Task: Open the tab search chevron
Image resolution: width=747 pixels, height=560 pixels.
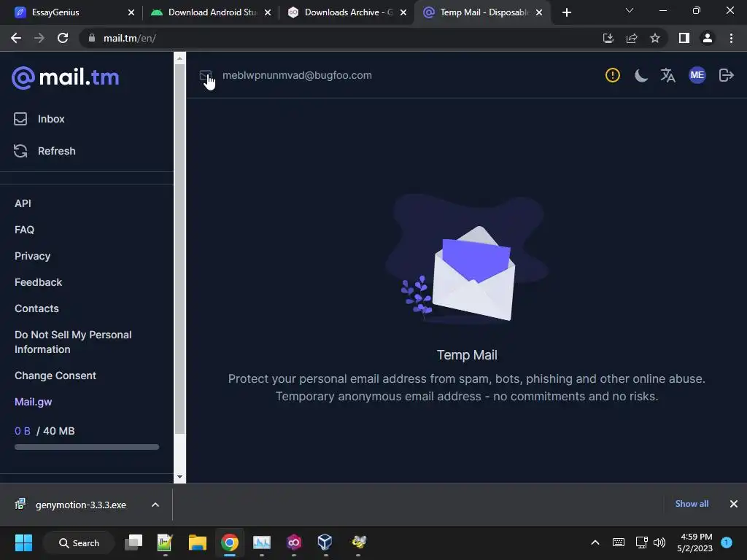Action: coord(630,10)
